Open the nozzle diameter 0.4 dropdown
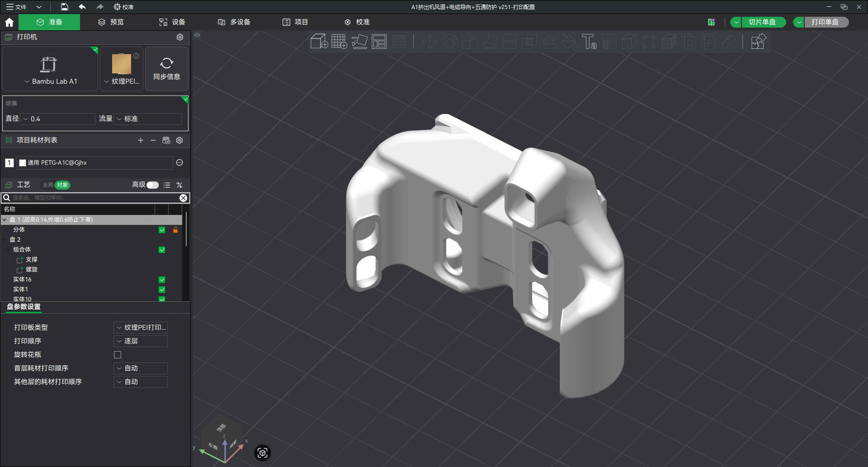868x467 pixels. 58,119
